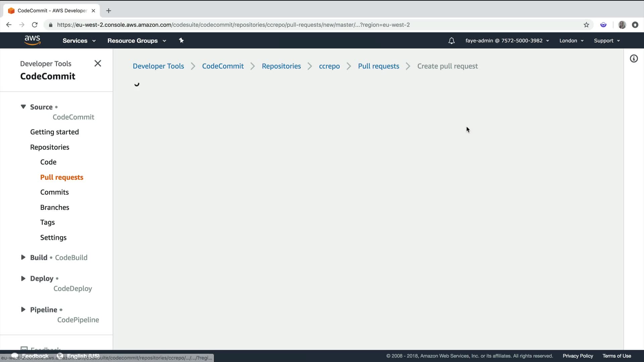Expand the Build CodeBuild section
The width and height of the screenshot is (644, 362).
[x=23, y=257]
